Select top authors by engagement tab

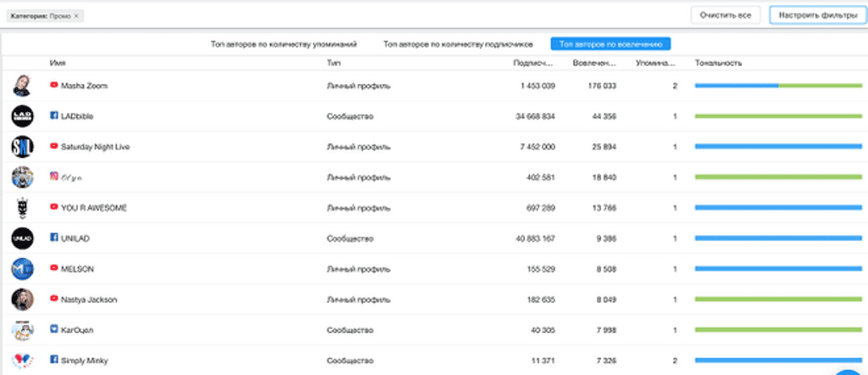610,44
